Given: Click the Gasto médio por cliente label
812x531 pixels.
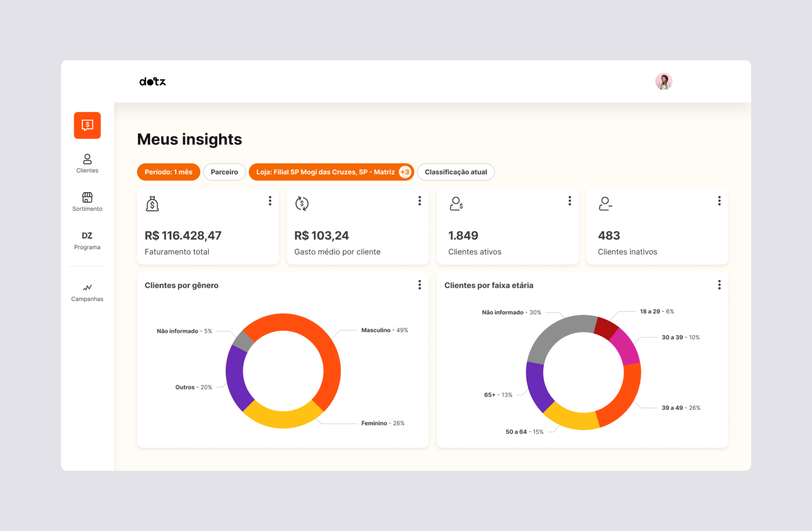Looking at the screenshot, I should tap(337, 251).
